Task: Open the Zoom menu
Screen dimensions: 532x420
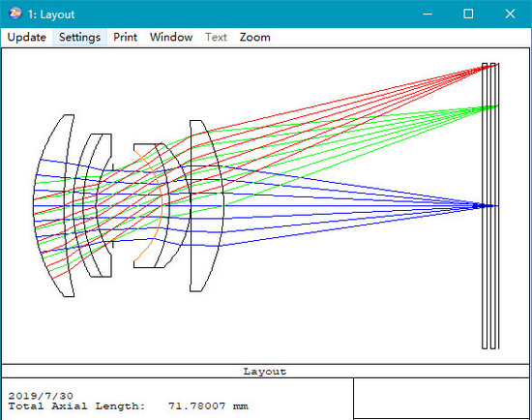Action: (x=254, y=37)
